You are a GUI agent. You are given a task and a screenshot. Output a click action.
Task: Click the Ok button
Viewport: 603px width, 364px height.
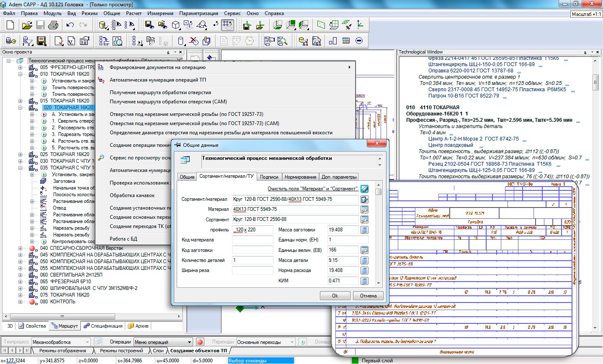point(335,295)
